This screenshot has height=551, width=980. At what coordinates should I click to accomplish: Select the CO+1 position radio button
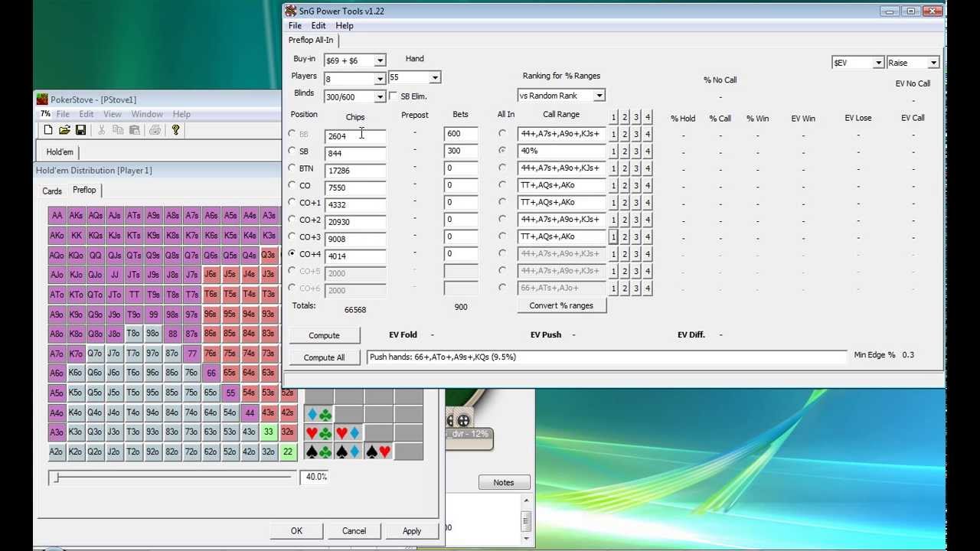point(292,202)
